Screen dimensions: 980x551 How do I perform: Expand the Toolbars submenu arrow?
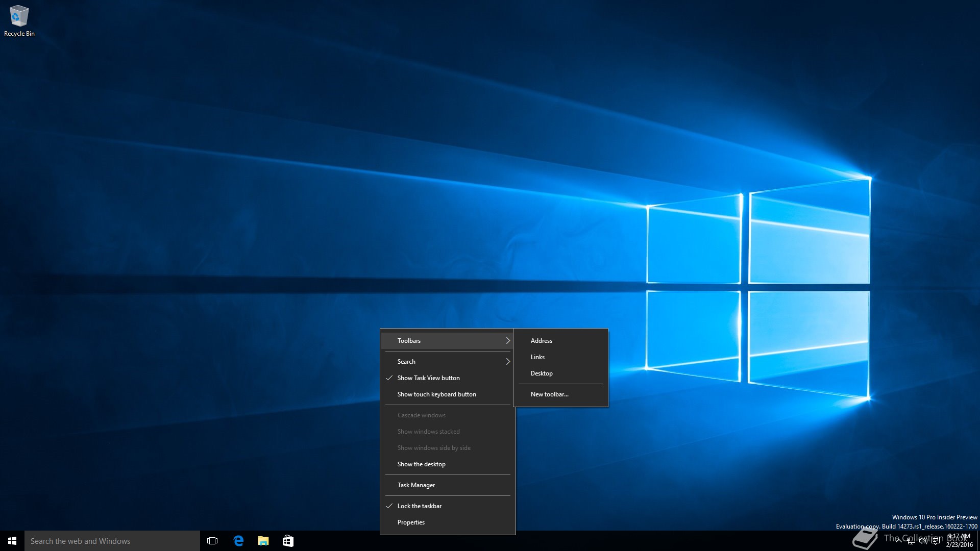pyautogui.click(x=508, y=341)
